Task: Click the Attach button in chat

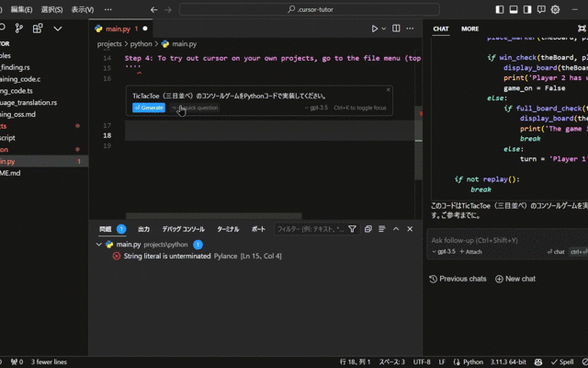Action: [471, 252]
